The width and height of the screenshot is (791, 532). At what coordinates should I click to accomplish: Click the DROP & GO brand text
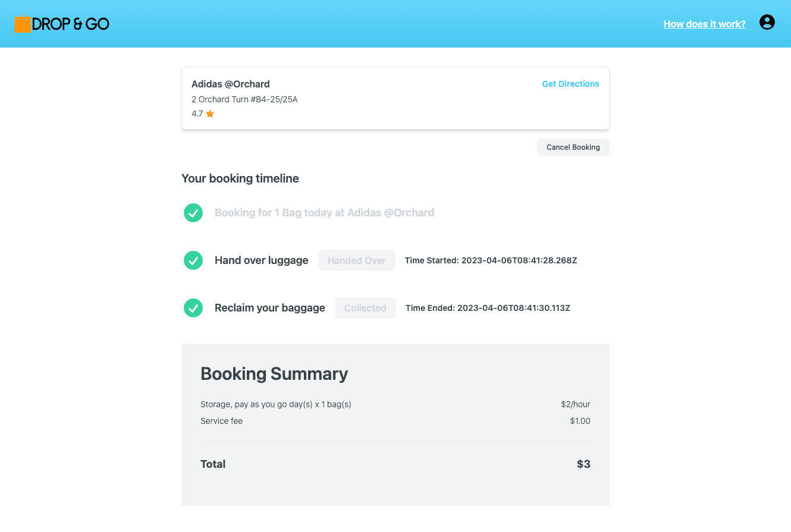coord(71,24)
